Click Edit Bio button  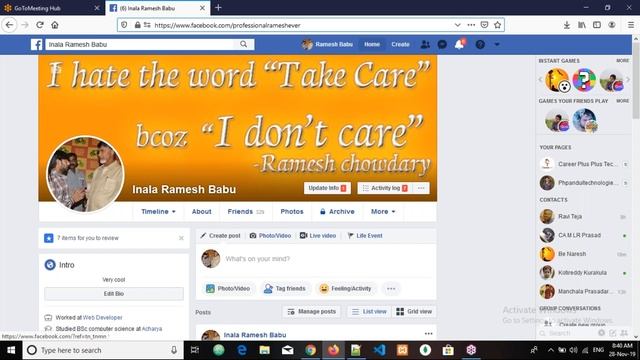click(x=114, y=294)
